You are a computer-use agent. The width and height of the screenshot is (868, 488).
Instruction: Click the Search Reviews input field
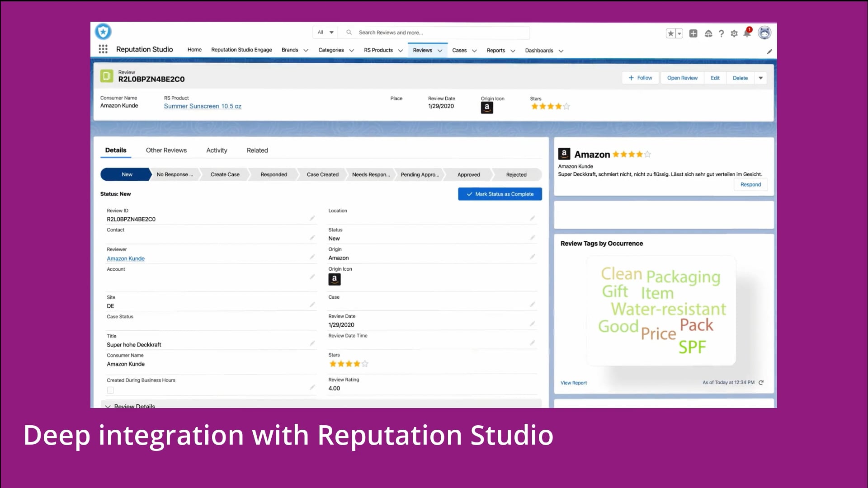pos(434,33)
